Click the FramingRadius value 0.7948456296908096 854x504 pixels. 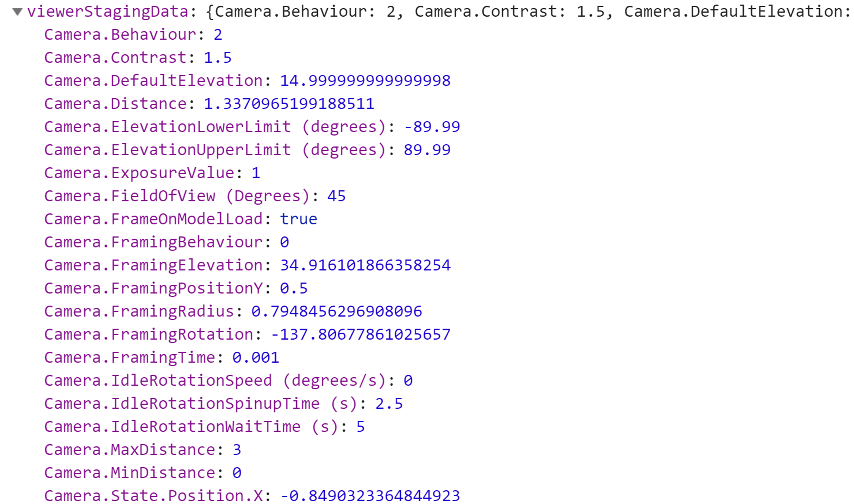[337, 311]
